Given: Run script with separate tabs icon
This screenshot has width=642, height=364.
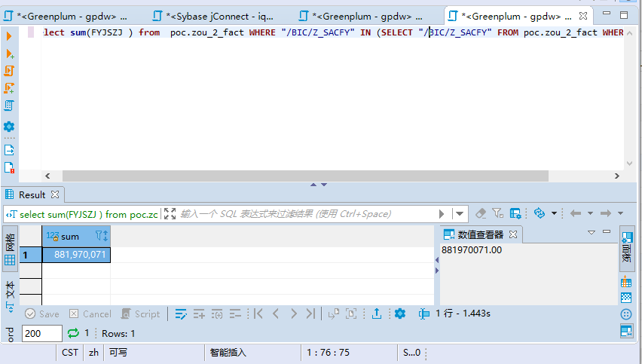Looking at the screenshot, I should tap(9, 88).
